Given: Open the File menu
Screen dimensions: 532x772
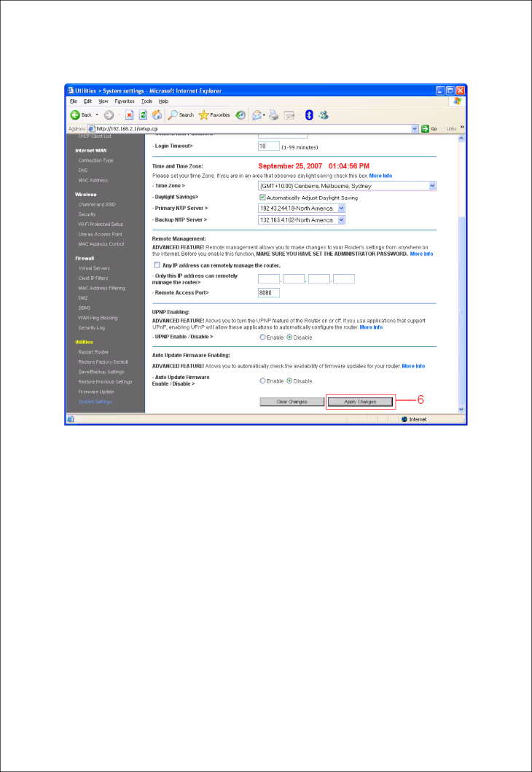Looking at the screenshot, I should point(74,101).
